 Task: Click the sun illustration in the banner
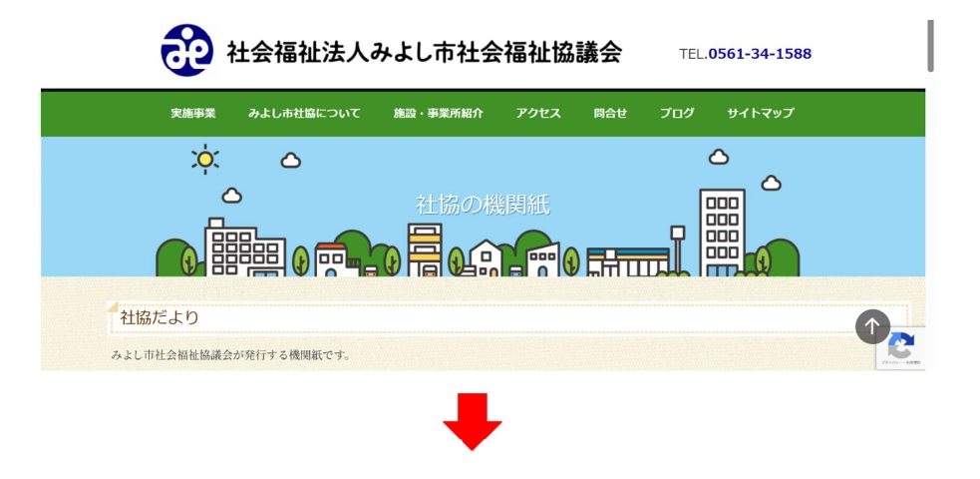point(205,159)
